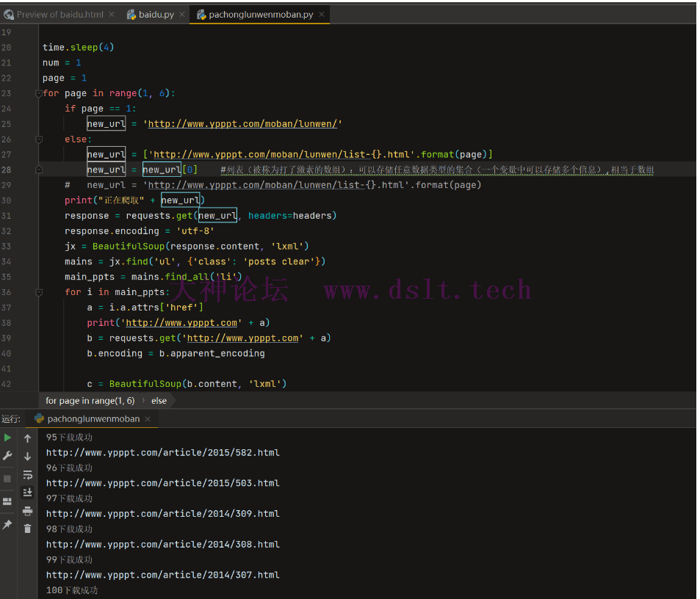Toggle scroll to end of console
This screenshot has width=700, height=599.
click(x=27, y=493)
